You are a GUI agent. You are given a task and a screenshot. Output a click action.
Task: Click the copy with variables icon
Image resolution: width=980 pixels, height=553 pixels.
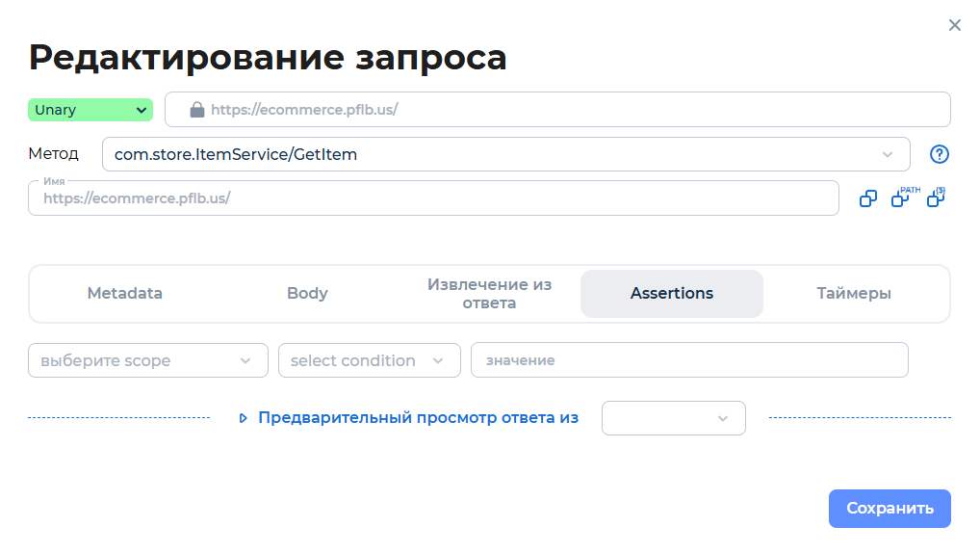[x=937, y=197]
